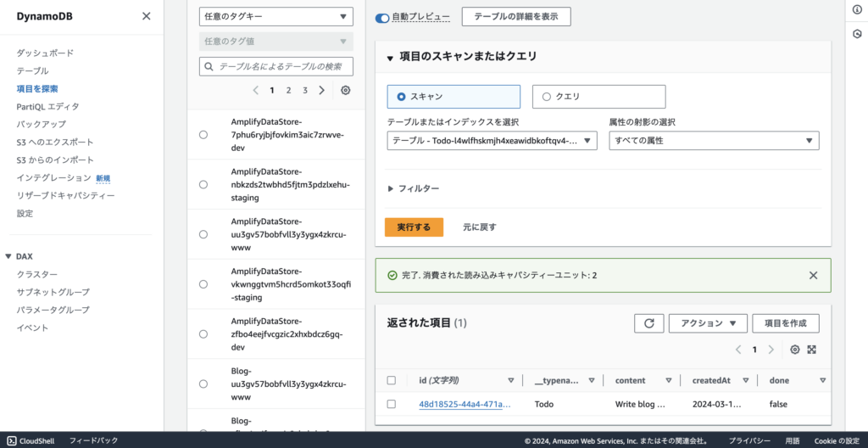Select Blog-uu3gv57bobfvll3y3ygx4zkrcu-www table radio
This screenshot has height=448, width=868.
tap(203, 384)
